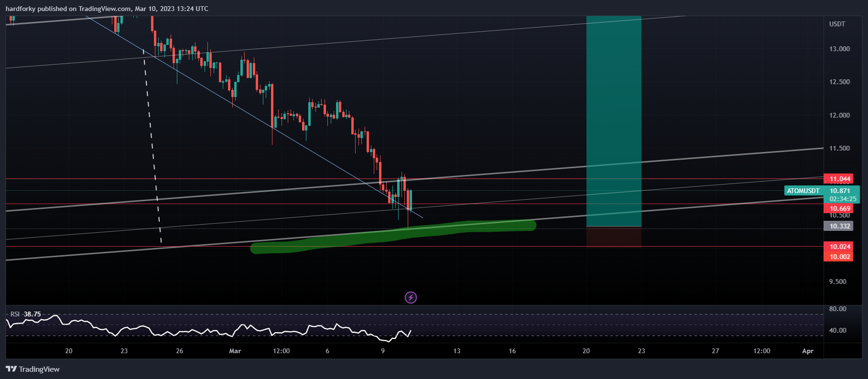Select the green long position target box
Screen dimensions: 868x379
click(614, 121)
